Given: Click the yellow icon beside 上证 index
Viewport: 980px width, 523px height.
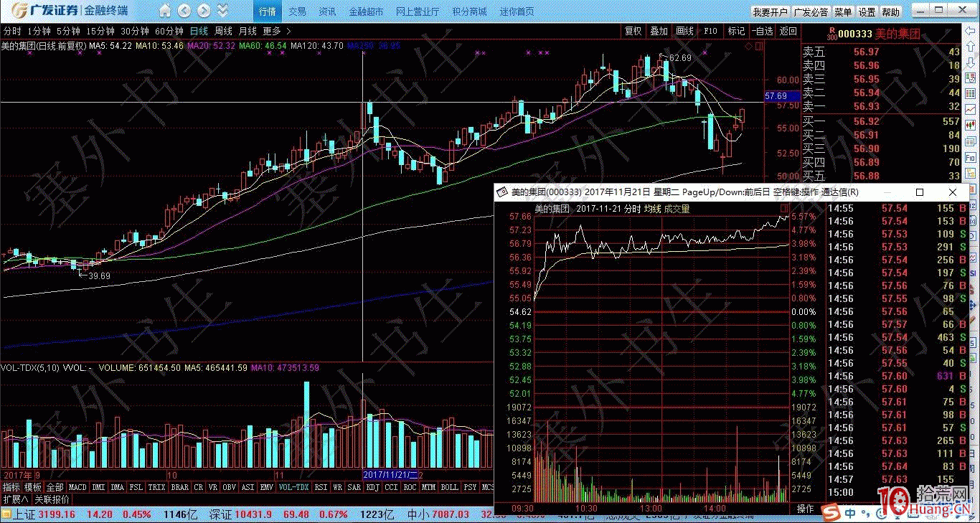Looking at the screenshot, I should [7, 514].
